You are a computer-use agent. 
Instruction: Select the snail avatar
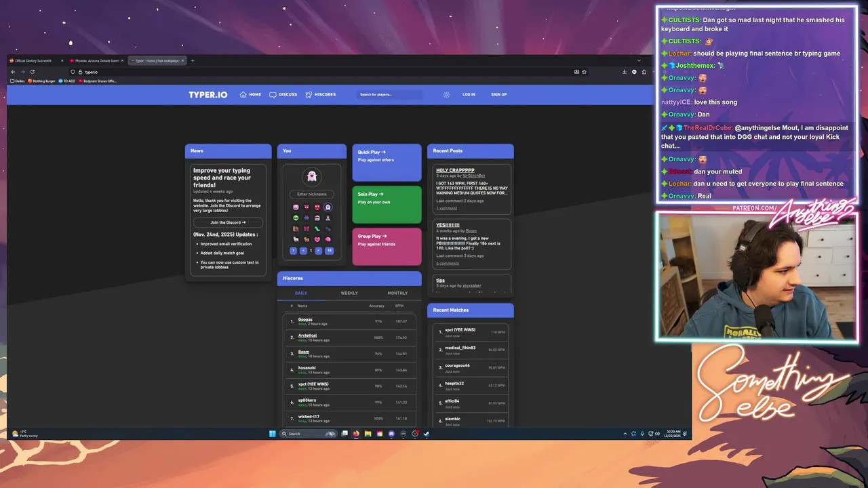(x=296, y=228)
